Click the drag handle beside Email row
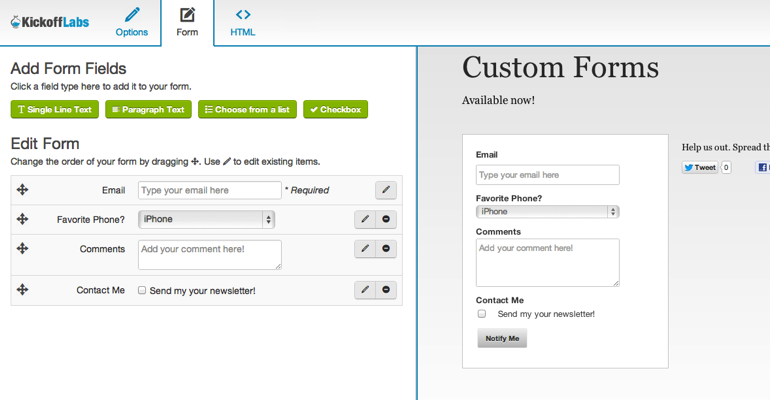Screen dimensions: 770x400 pos(23,190)
